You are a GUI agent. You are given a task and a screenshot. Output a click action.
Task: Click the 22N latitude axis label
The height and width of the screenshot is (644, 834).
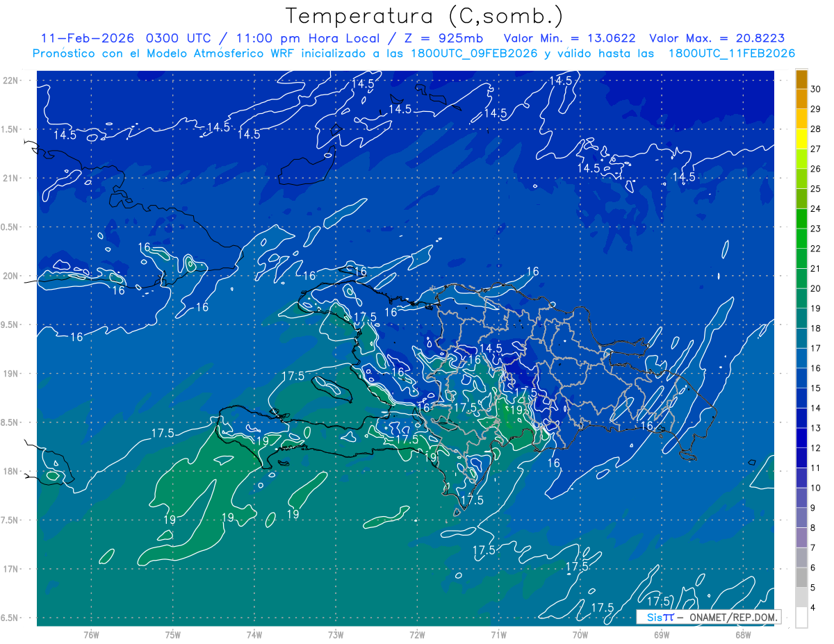coord(10,81)
